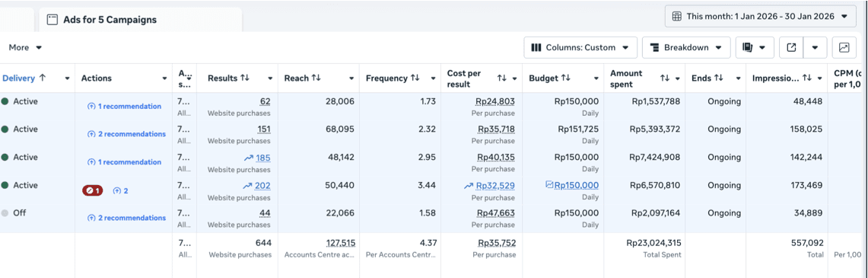Open the date range calendar picker

coord(760,16)
